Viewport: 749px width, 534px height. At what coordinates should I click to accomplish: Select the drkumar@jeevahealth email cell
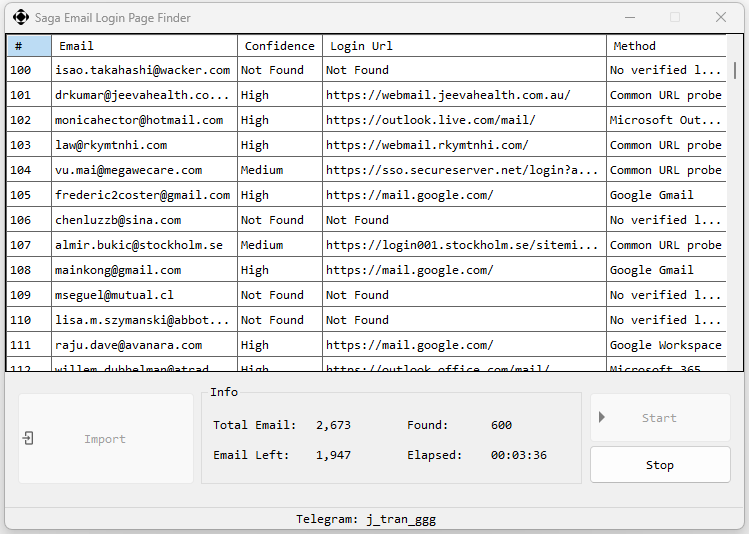point(144,95)
